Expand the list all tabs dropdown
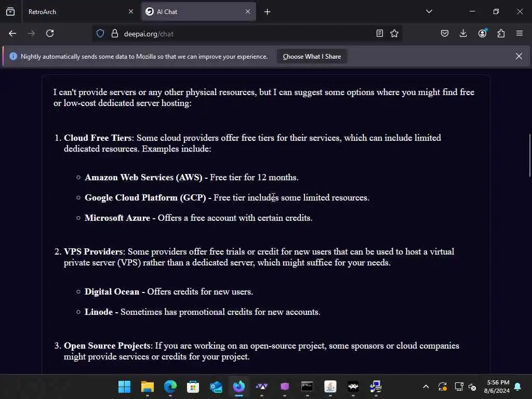532x399 pixels. [x=429, y=11]
